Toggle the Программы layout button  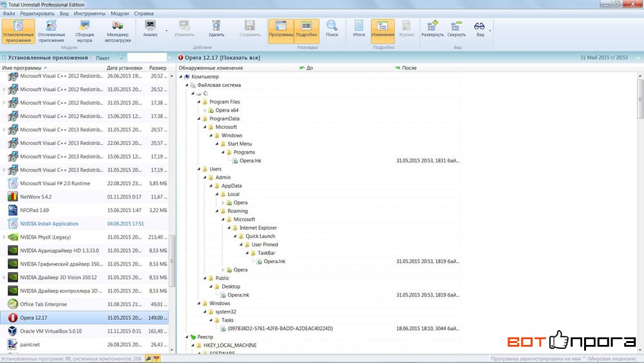click(281, 30)
